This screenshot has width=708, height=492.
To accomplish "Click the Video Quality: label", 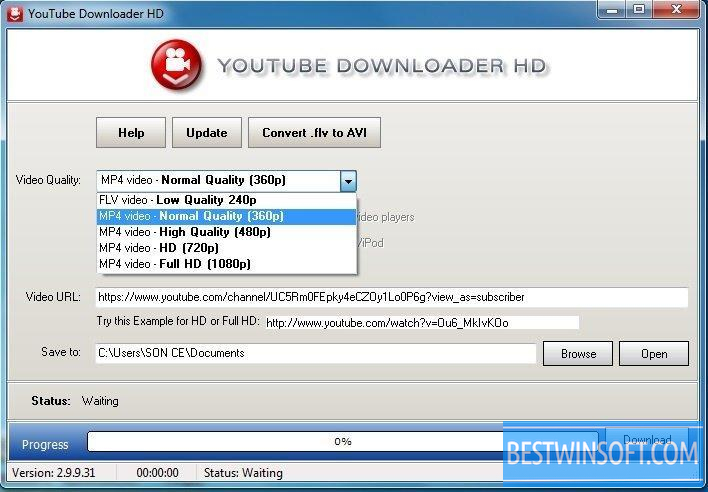I will click(48, 180).
